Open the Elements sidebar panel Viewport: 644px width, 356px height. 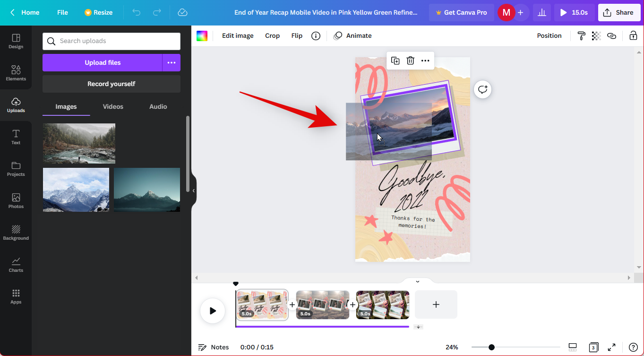pos(16,73)
